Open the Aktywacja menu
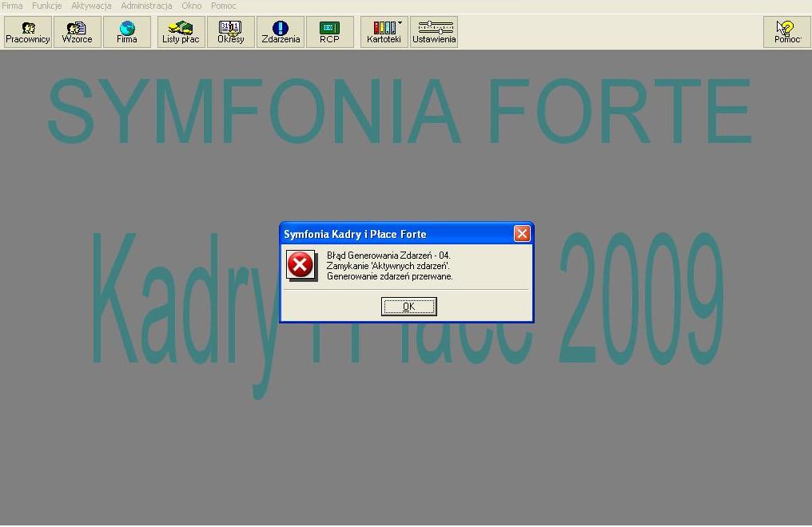Image resolution: width=812 pixels, height=527 pixels. tap(91, 6)
